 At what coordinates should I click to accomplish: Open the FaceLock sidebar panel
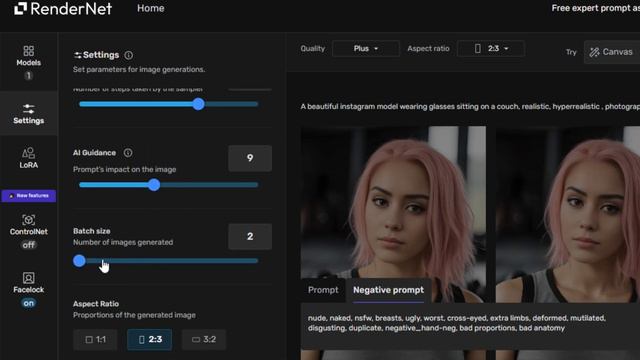[29, 283]
